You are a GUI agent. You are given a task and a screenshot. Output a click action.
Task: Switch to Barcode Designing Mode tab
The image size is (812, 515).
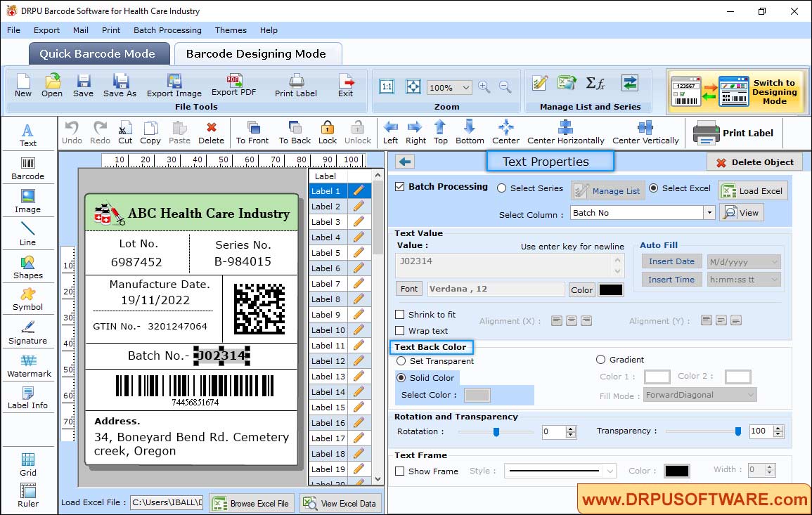pyautogui.click(x=257, y=54)
